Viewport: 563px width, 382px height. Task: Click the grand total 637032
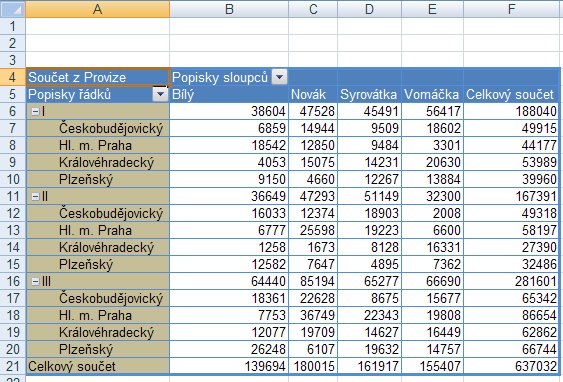[x=512, y=366]
